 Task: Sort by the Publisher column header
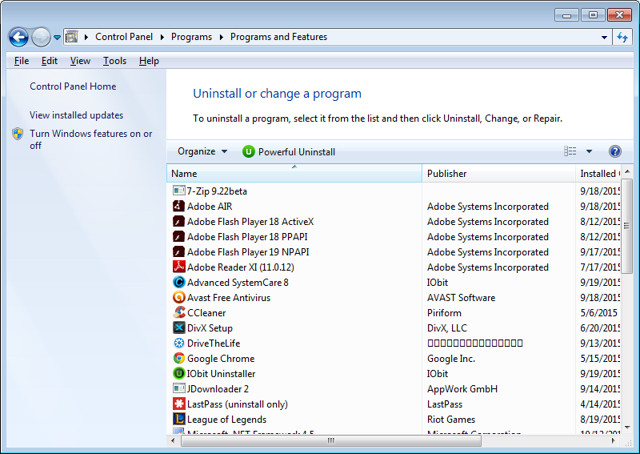coord(498,174)
